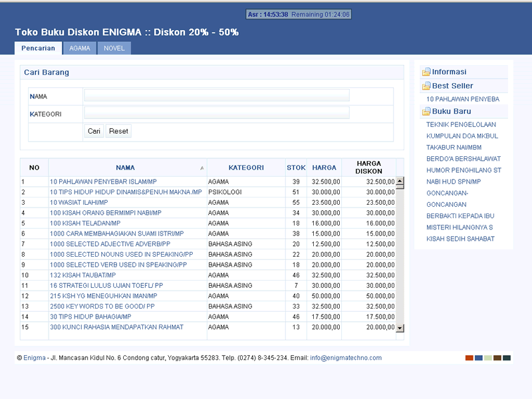Click the NAMA column sort arrow

(202, 168)
